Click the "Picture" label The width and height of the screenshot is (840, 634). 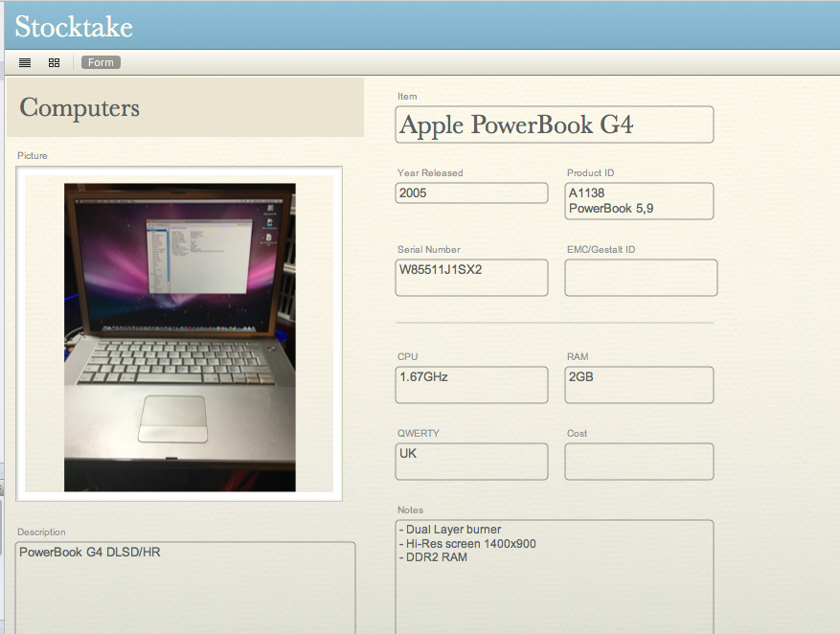[33, 156]
